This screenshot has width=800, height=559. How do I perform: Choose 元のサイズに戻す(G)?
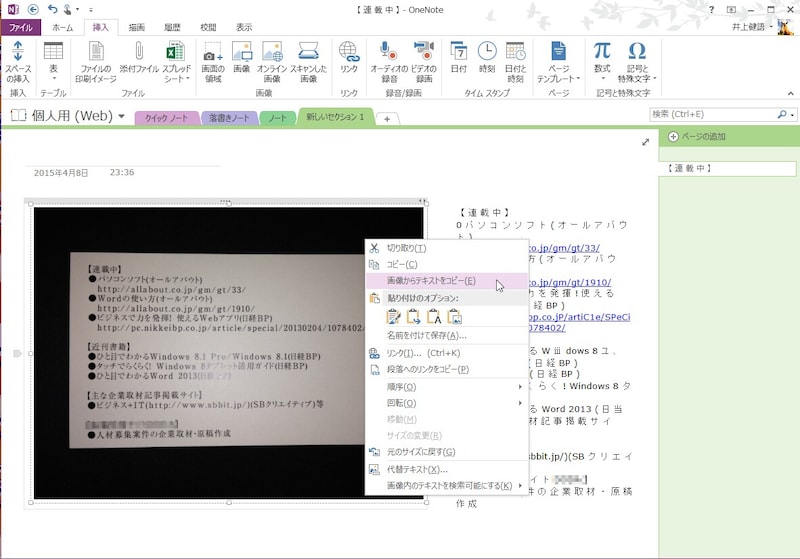(x=447, y=452)
